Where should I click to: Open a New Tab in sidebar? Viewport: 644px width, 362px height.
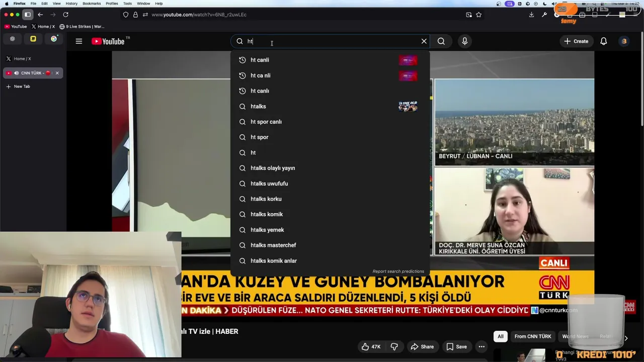33,86
